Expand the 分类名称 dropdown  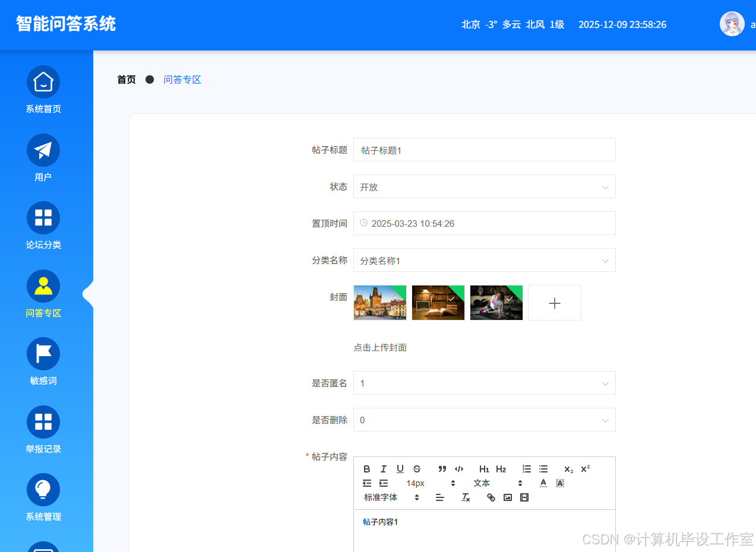pyautogui.click(x=484, y=260)
